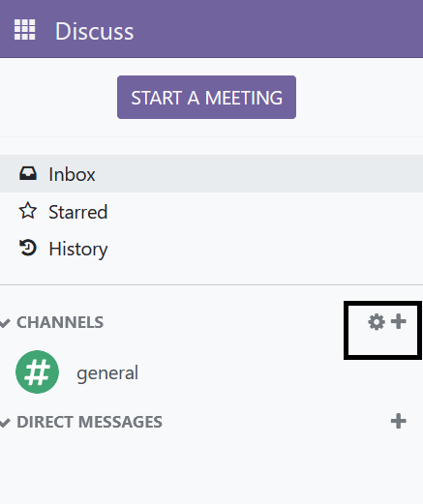The image size is (423, 504).
Task: Open the History mailbox
Action: (x=211, y=249)
